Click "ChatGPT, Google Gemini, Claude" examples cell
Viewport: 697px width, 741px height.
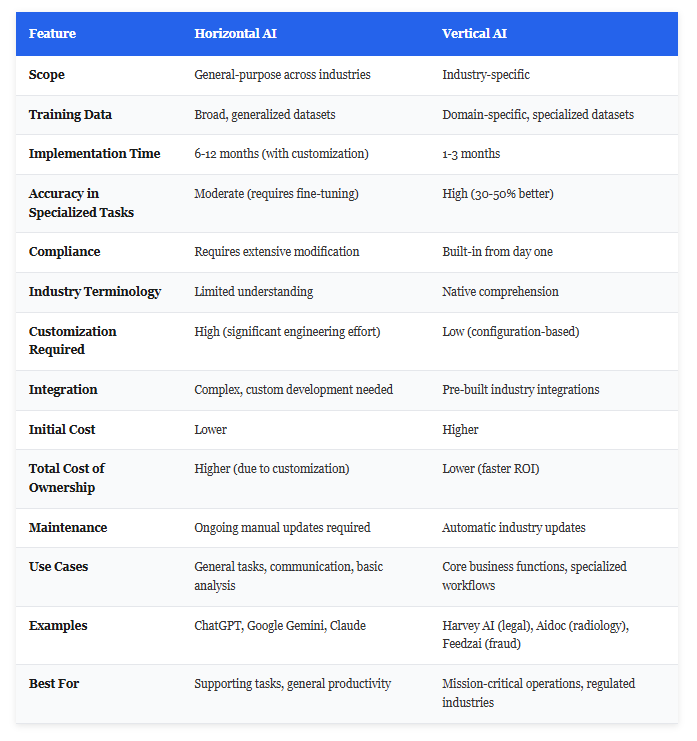280,626
